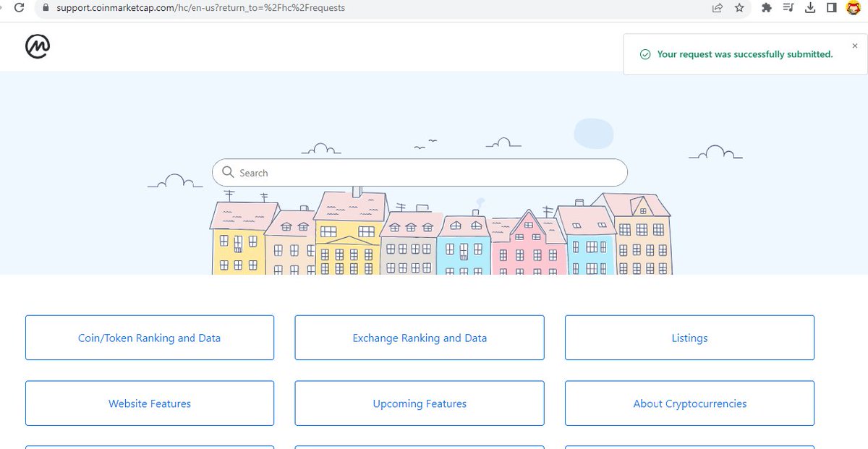
Task: Open the media control playlist icon
Action: [x=788, y=8]
